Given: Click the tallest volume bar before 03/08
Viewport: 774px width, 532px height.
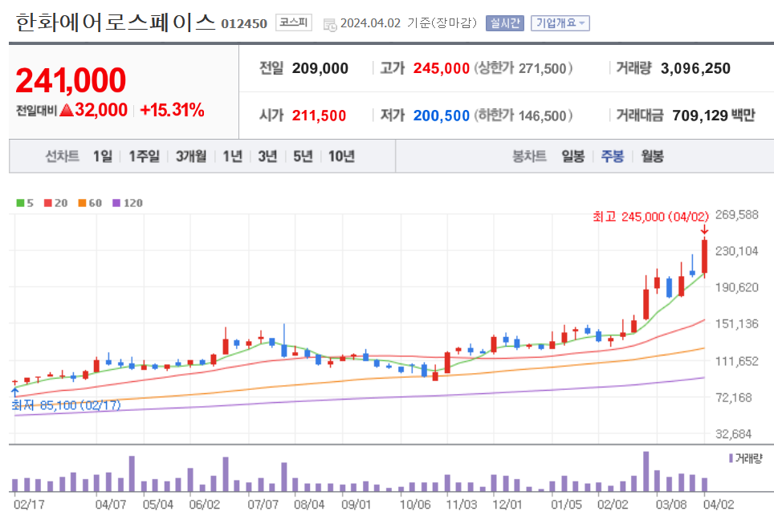Looking at the screenshot, I should 646,471.
